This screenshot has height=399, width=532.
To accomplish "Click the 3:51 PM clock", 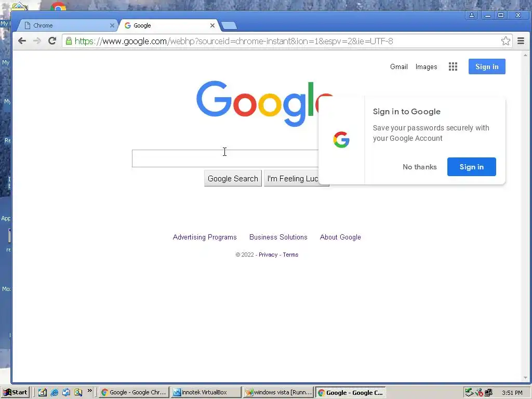I will [512, 393].
